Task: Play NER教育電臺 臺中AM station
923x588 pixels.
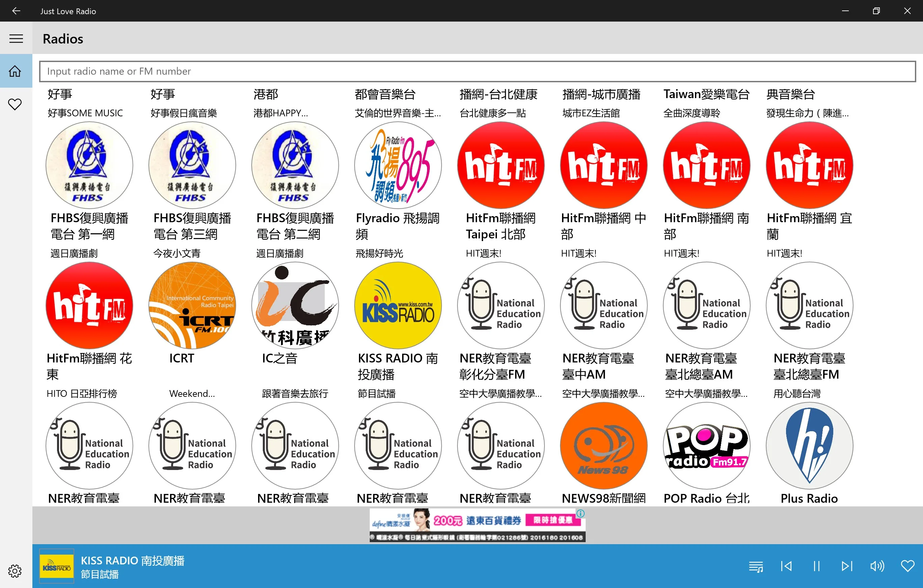Action: 603,305
